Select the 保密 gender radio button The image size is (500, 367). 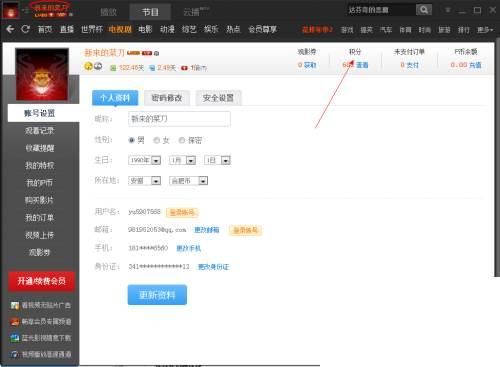point(182,140)
